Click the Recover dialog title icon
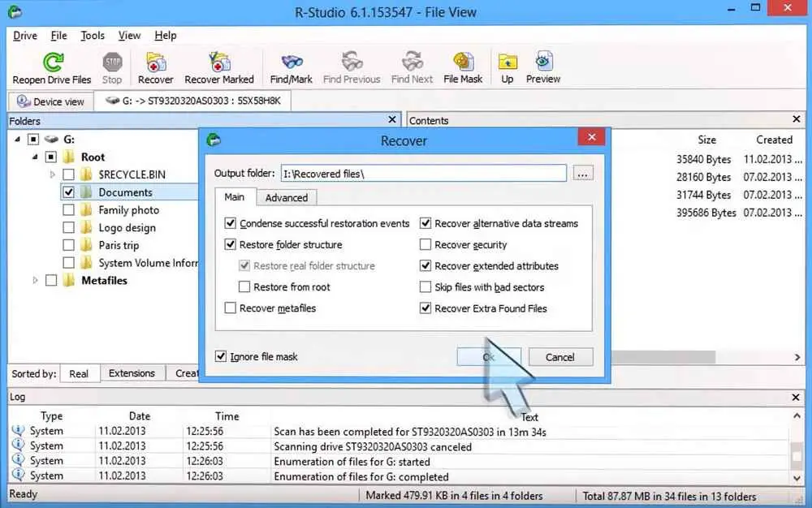The image size is (812, 508). [x=214, y=140]
